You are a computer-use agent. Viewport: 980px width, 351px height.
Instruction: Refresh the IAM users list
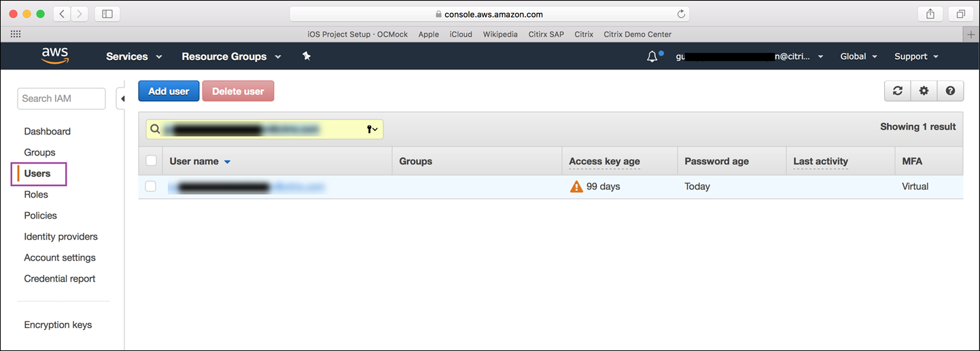pos(898,91)
